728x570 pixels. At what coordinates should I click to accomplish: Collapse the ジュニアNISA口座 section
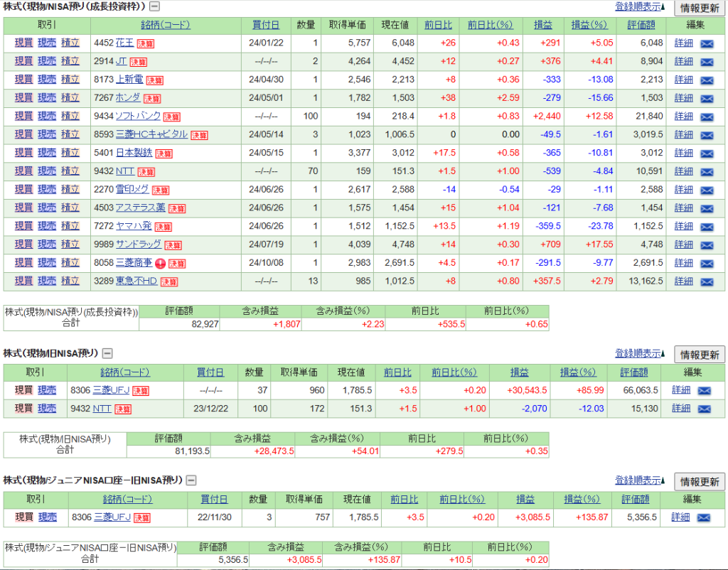pyautogui.click(x=191, y=480)
